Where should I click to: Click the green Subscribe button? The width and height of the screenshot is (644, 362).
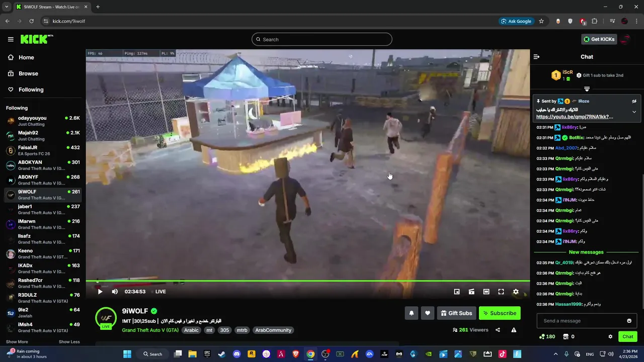[x=500, y=313]
